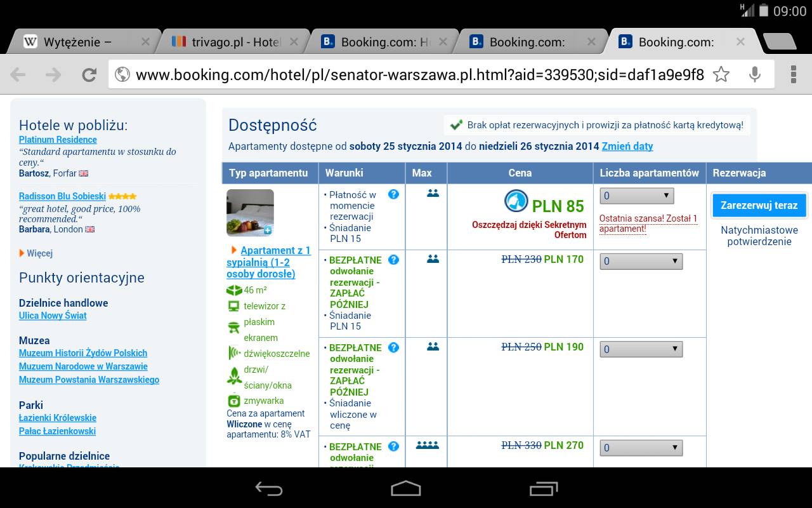The image size is (812, 508).
Task: Close the Wytężenie Wikipedia tab
Action: point(145,42)
